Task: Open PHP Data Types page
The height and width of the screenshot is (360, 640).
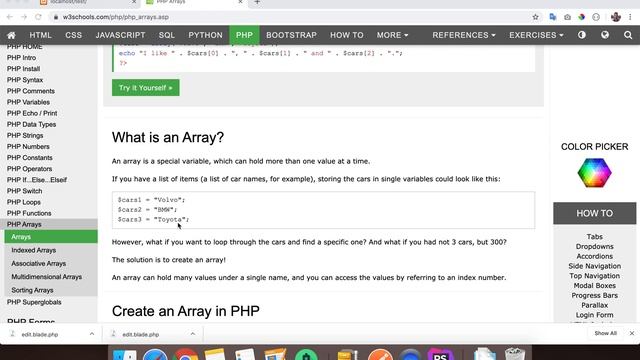Action: (x=31, y=124)
